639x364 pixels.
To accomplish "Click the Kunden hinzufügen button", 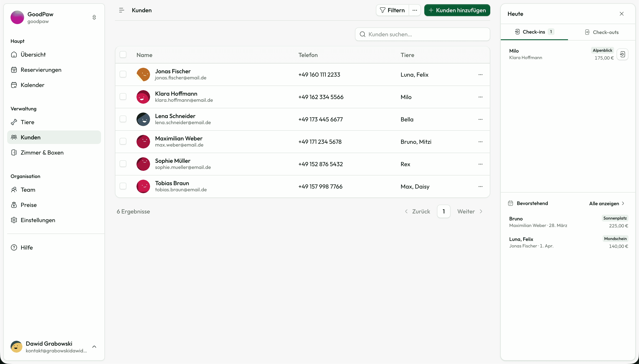I will click(x=457, y=10).
